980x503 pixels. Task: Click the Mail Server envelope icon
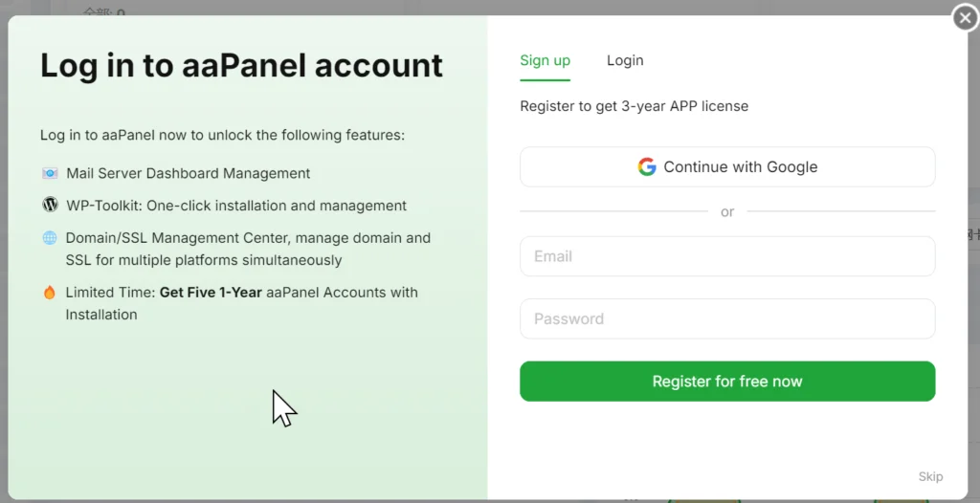click(x=50, y=173)
